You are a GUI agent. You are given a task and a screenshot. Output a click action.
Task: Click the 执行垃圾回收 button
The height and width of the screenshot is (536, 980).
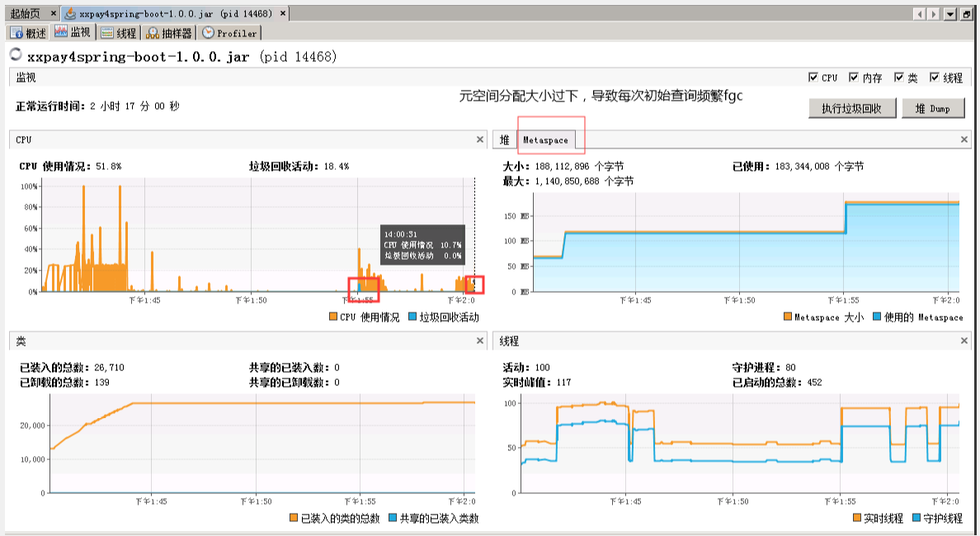click(852, 108)
